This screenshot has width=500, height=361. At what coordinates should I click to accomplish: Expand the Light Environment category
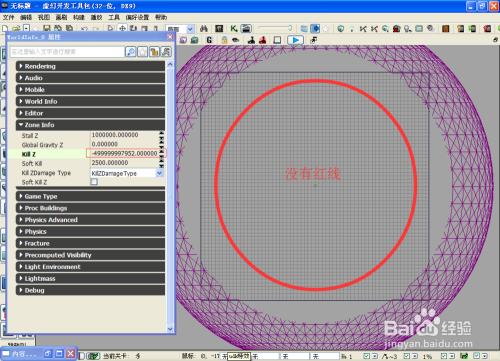click(x=90, y=267)
